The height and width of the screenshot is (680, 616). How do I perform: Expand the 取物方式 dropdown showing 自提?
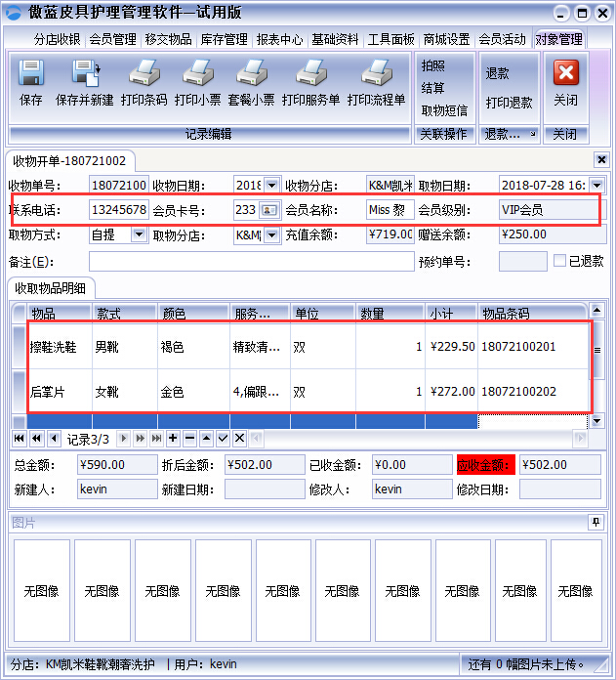(139, 235)
